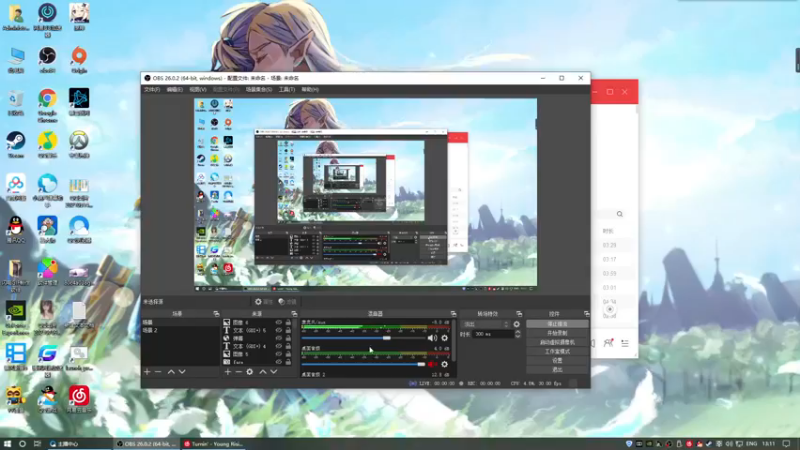Image resolution: width=800 pixels, height=450 pixels.
Task: Move the scene down in the Scenes list
Action: (182, 372)
